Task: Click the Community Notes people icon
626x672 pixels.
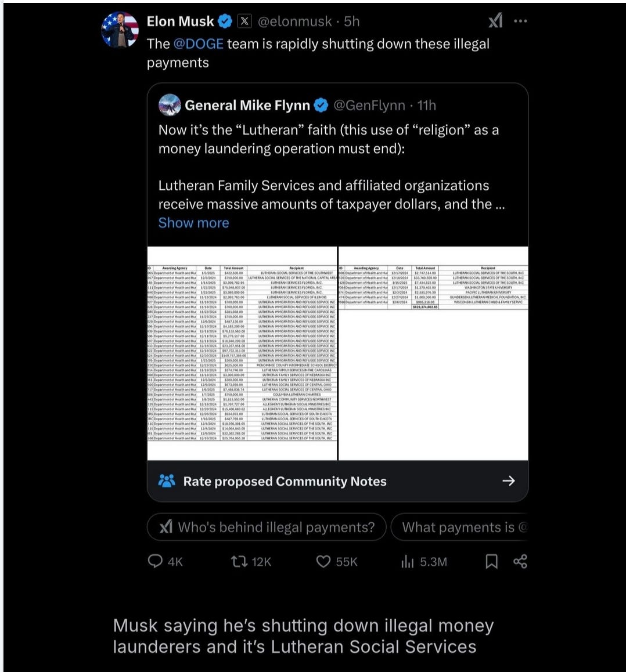Action: coord(167,481)
